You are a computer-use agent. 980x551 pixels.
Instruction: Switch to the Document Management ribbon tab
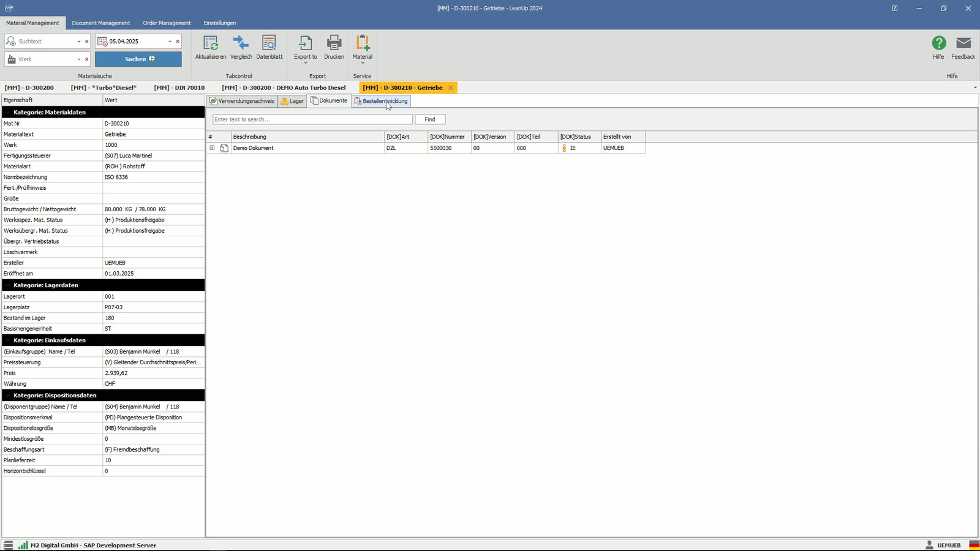101,23
